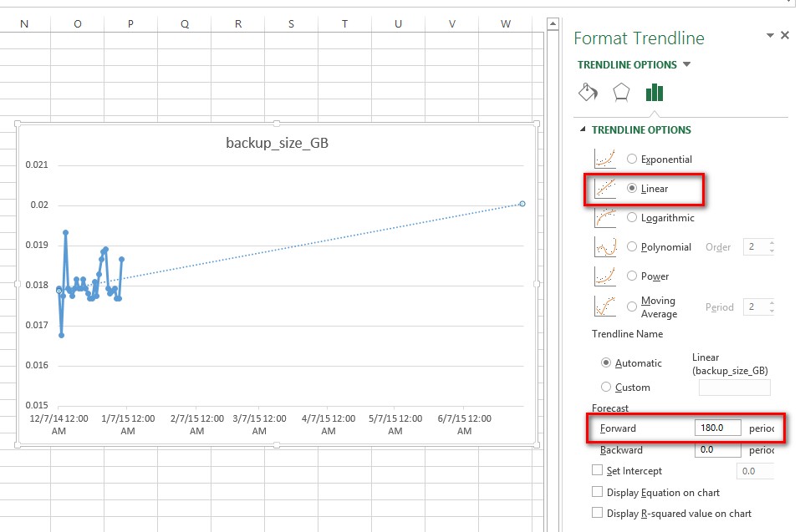Click the Backward forecast periods field
This screenshot has width=800, height=532.
(x=717, y=449)
